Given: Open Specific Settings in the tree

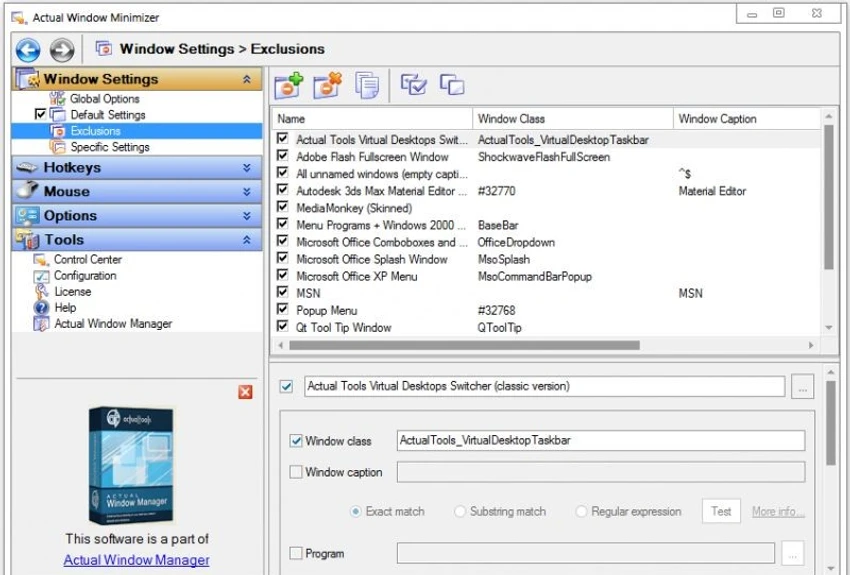Looking at the screenshot, I should (x=110, y=147).
